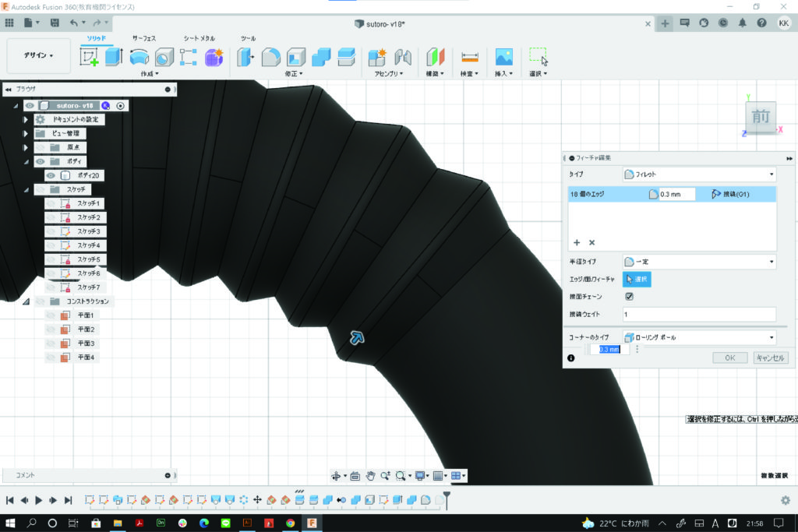Select the Pan hand tool in navigation bar

[371, 476]
